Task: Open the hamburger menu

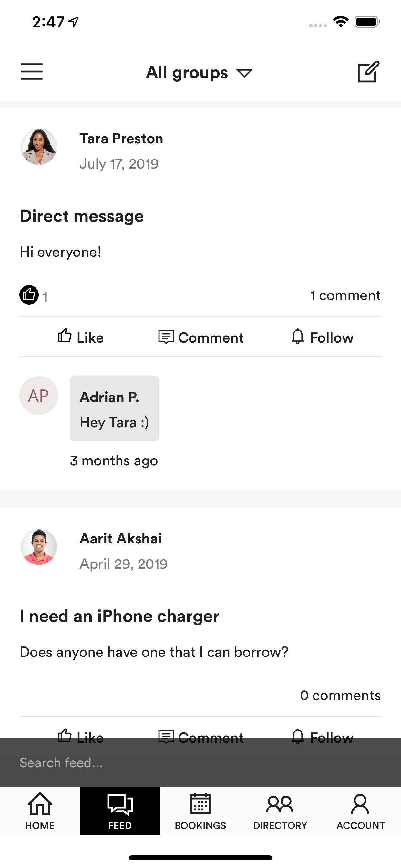Action: [32, 71]
